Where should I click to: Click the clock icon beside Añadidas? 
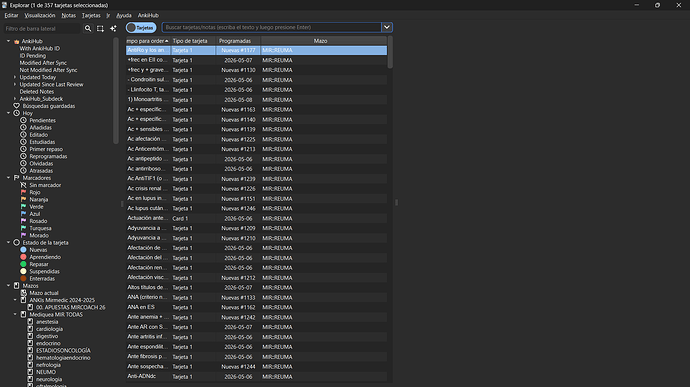23,128
